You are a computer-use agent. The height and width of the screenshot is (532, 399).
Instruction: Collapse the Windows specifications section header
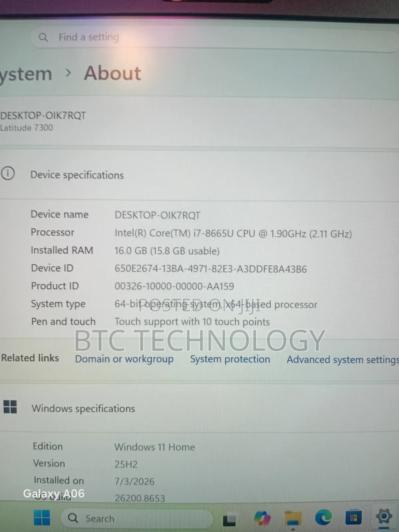click(199, 408)
